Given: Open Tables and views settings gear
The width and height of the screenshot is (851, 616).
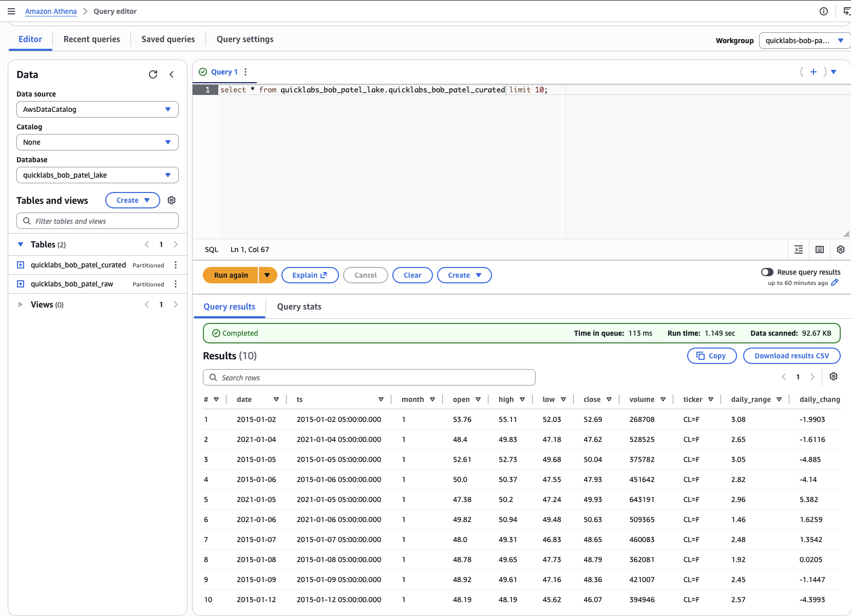Looking at the screenshot, I should click(x=172, y=200).
